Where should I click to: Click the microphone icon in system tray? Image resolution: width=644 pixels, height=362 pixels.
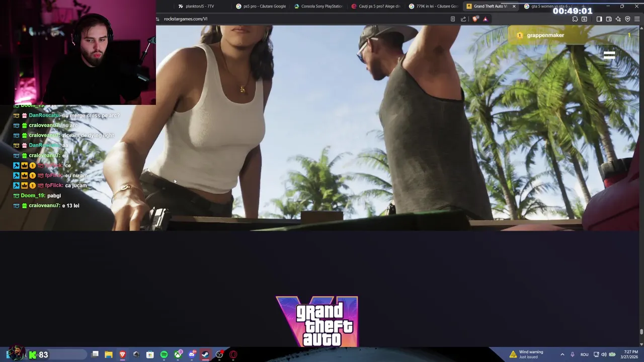pos(572,354)
